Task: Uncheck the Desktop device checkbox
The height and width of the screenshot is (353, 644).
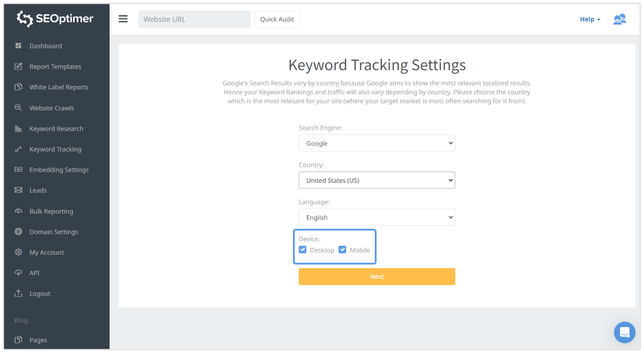Action: [x=303, y=250]
